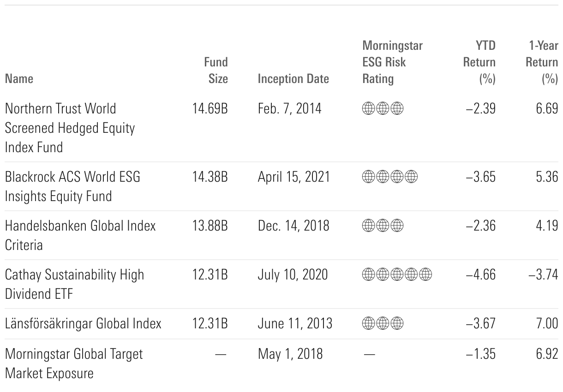Click the Inception Date column header

pos(293,78)
